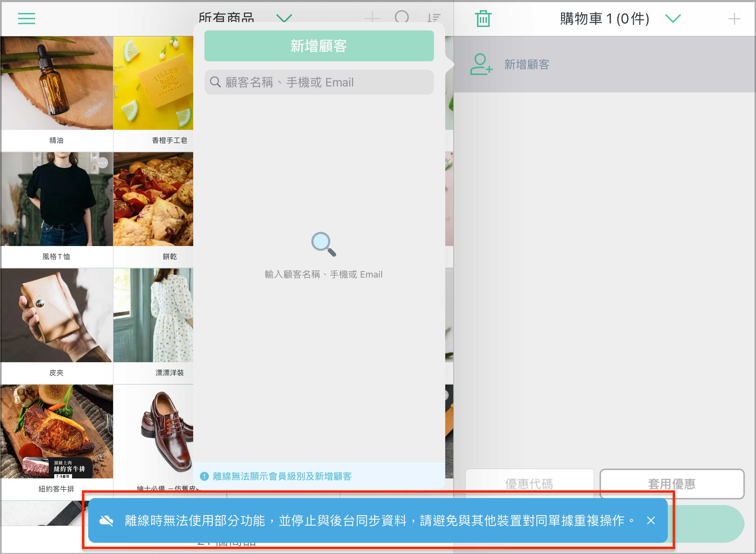Dismiss the offline notification banner
The image size is (756, 554).
651,520
